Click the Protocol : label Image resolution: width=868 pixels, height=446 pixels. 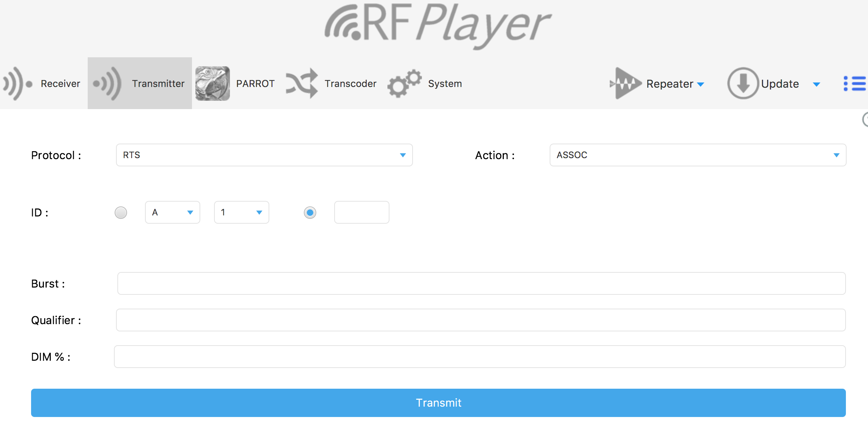(x=56, y=155)
